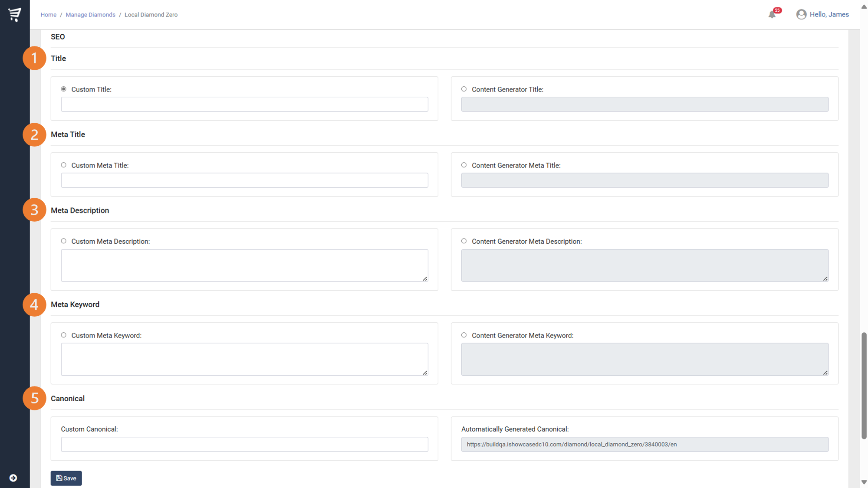Click the user profile avatar icon
Viewport: 868px width, 488px height.
(801, 14)
